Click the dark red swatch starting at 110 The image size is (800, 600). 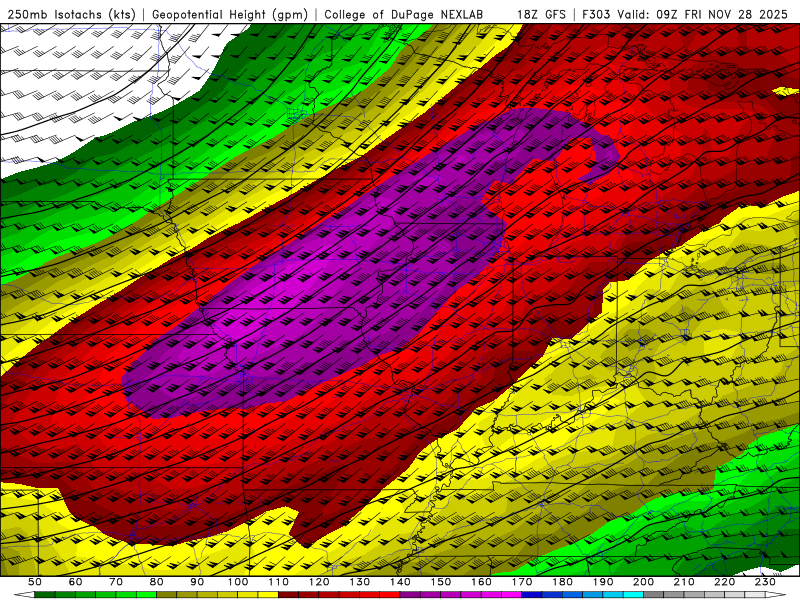[x=288, y=595]
